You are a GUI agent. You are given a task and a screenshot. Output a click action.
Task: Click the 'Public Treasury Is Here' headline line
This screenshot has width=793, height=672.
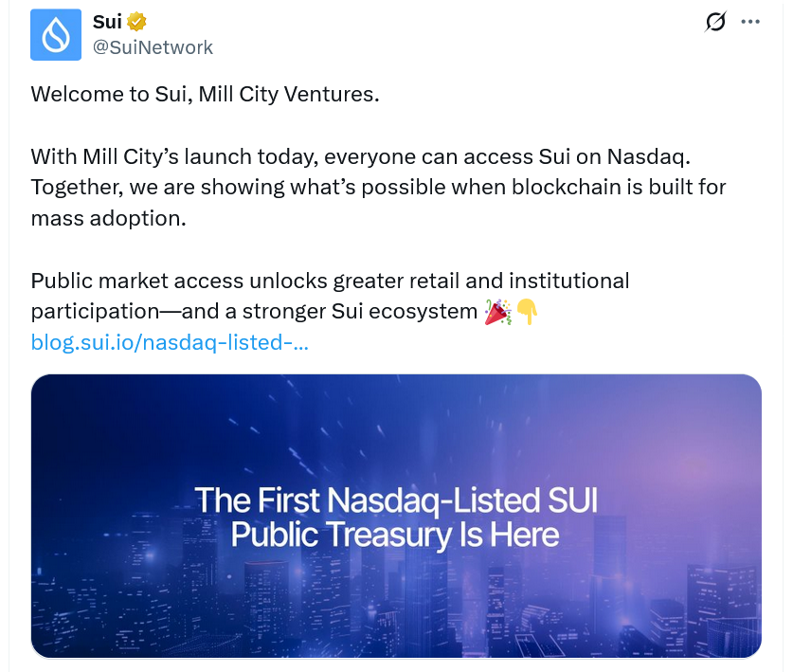(395, 536)
